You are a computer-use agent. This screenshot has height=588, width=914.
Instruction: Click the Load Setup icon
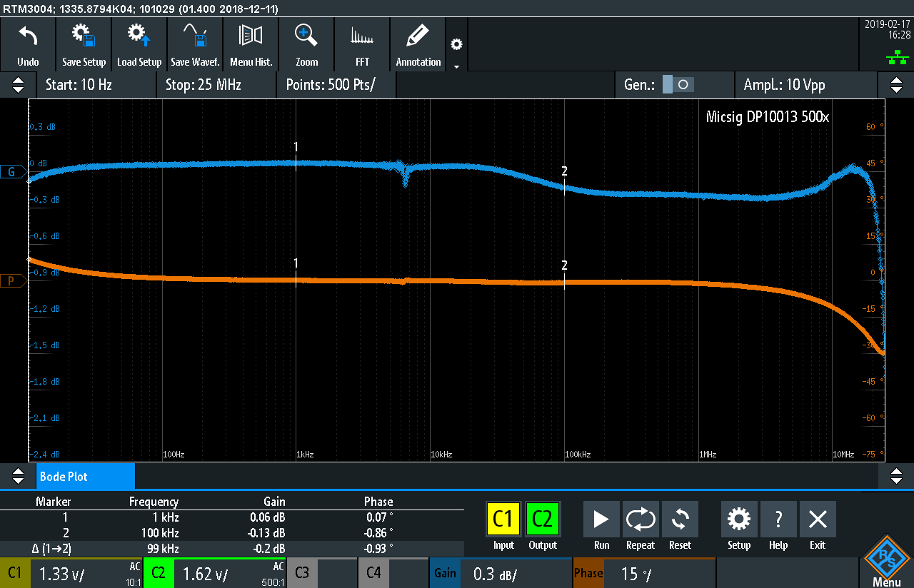click(139, 44)
